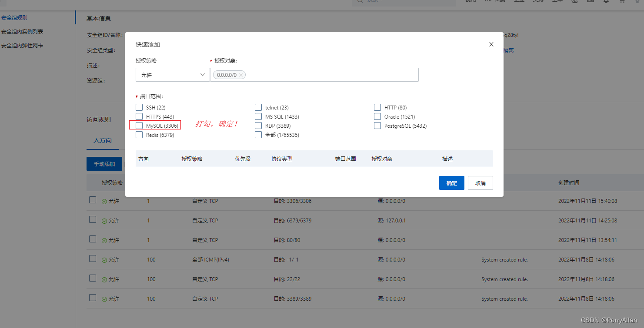Image resolution: width=644 pixels, height=328 pixels.
Task: Click the green 允许 icon in the ICMP row
Action: 104,260
